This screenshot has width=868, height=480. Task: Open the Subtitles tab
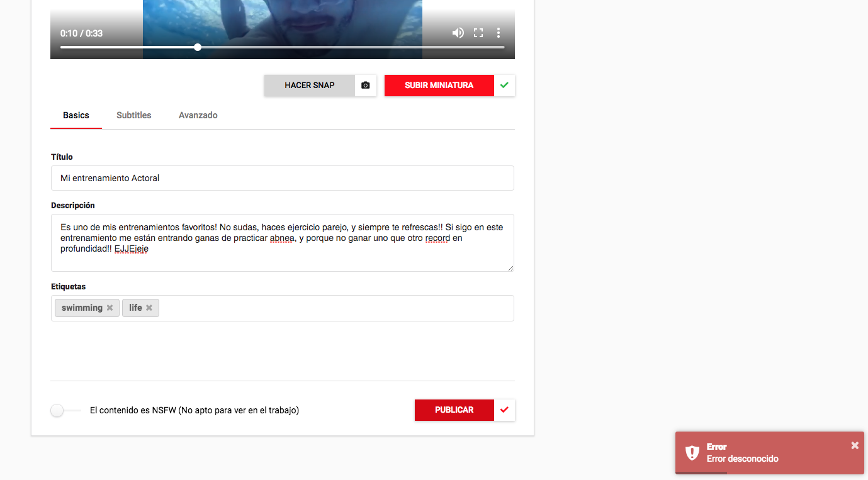134,116
